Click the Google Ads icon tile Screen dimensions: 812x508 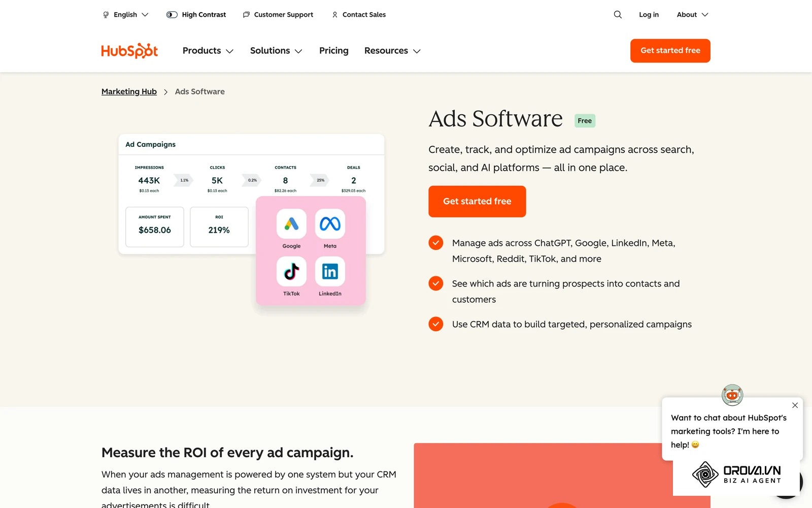291,224
